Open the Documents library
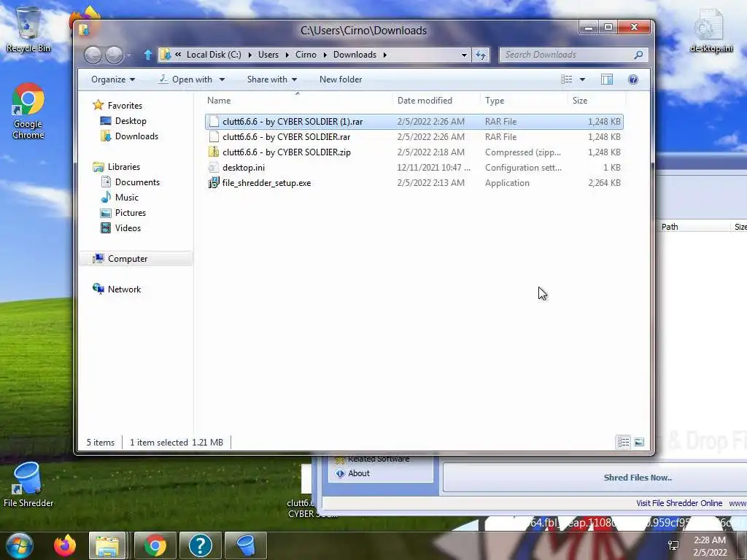This screenshot has height=560, width=747. pyautogui.click(x=137, y=182)
